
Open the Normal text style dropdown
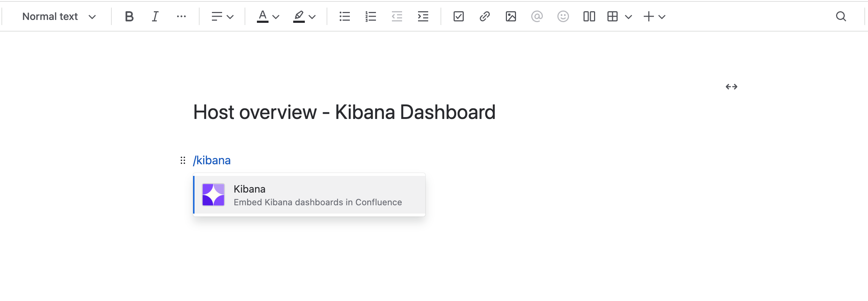click(x=59, y=16)
